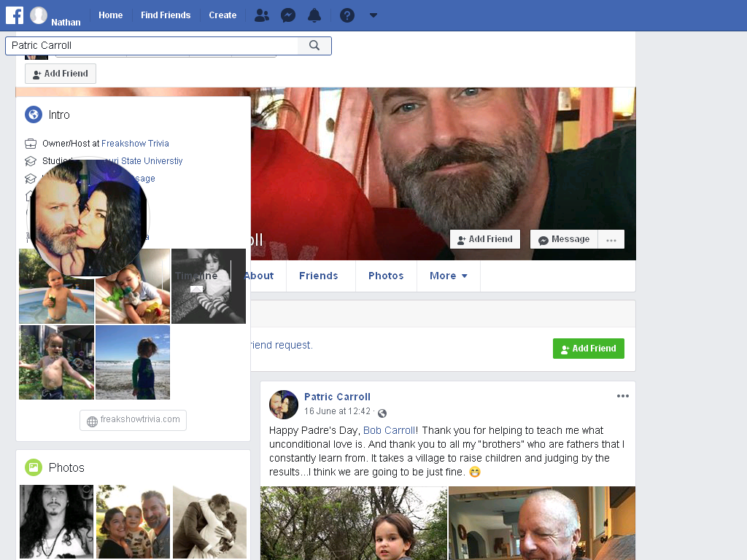Open Find Friends in the top bar

(166, 15)
